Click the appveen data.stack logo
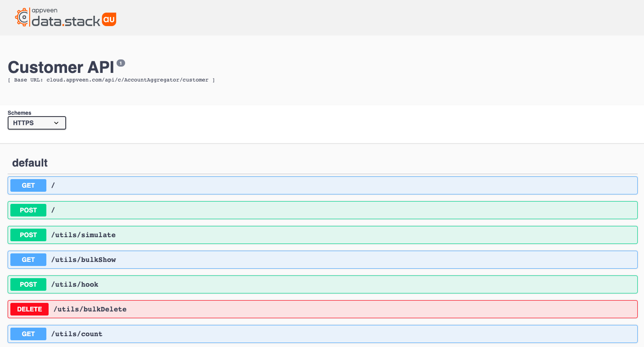 click(66, 17)
